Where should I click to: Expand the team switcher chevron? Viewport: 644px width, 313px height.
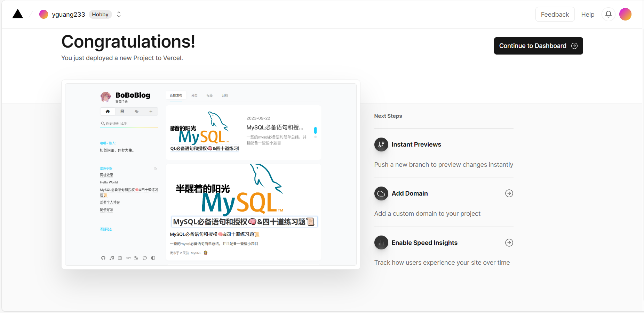(119, 14)
